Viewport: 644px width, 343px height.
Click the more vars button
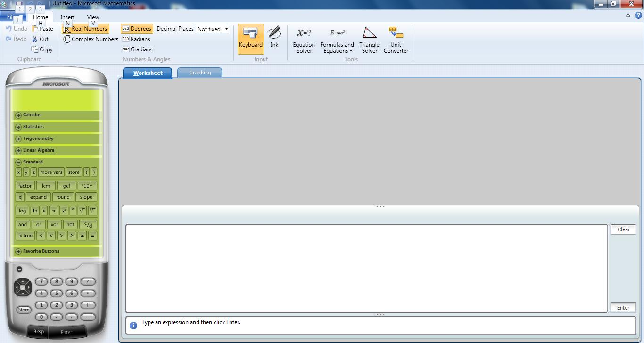[51, 172]
